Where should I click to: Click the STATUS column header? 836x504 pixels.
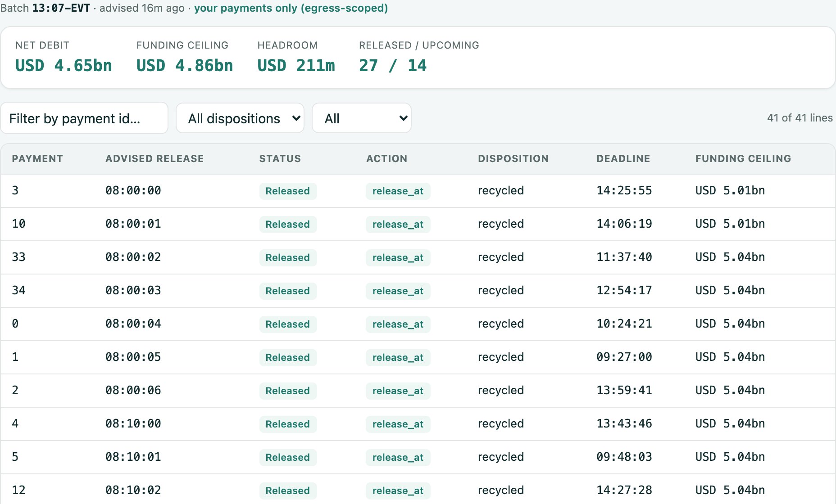click(x=280, y=158)
